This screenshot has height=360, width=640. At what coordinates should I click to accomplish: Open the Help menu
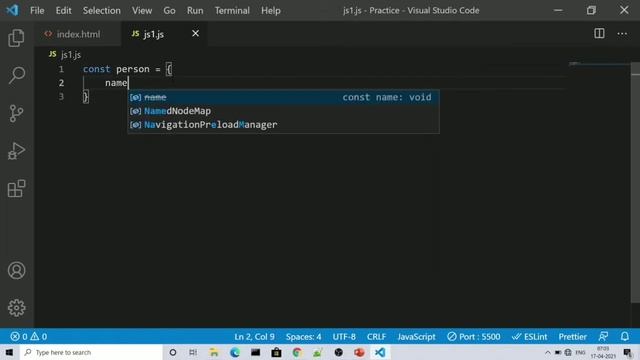point(271,10)
